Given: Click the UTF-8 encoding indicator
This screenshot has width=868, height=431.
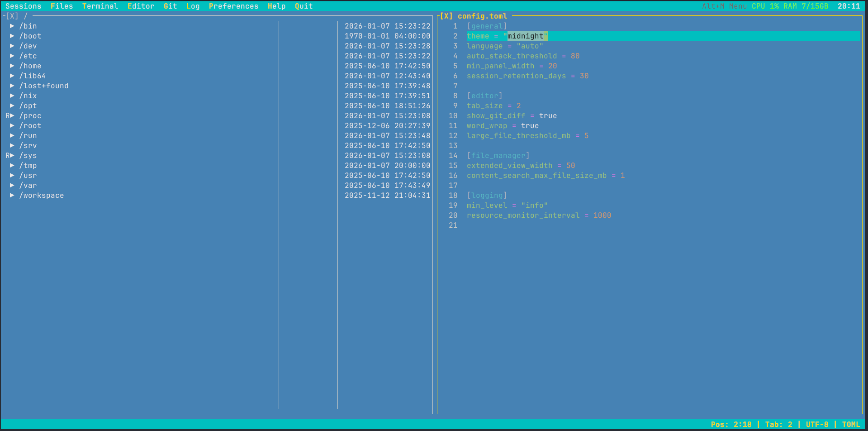Looking at the screenshot, I should click(817, 425).
